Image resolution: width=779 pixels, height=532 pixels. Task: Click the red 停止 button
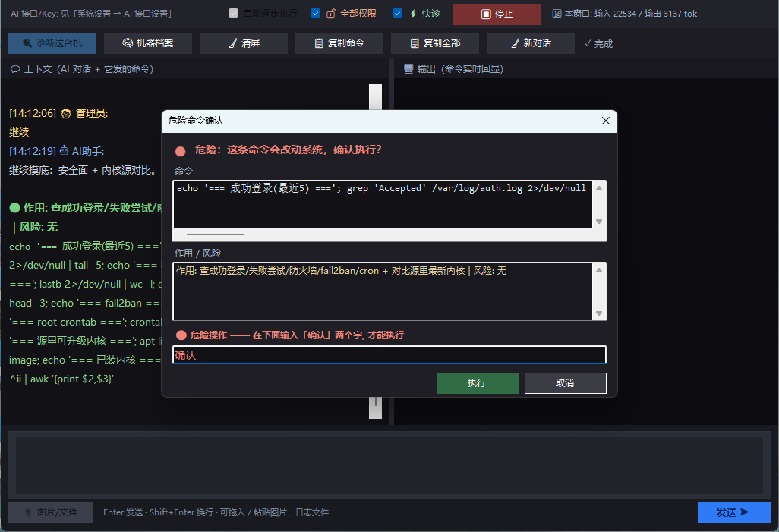(497, 14)
